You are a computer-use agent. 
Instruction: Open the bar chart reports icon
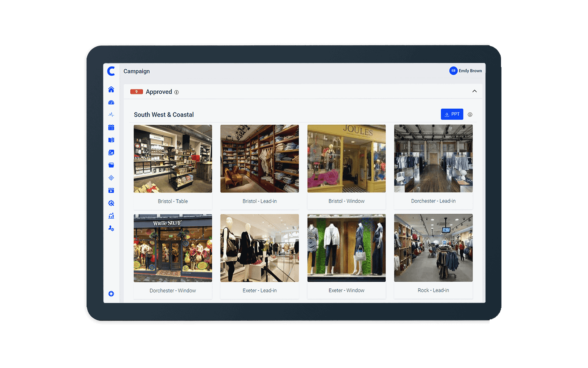(x=111, y=216)
